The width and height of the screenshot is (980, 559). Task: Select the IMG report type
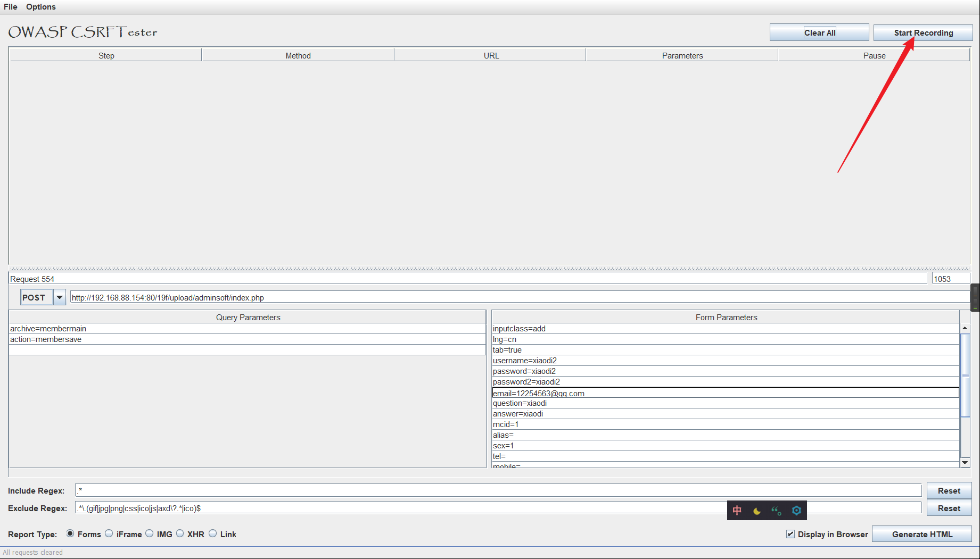coord(149,533)
